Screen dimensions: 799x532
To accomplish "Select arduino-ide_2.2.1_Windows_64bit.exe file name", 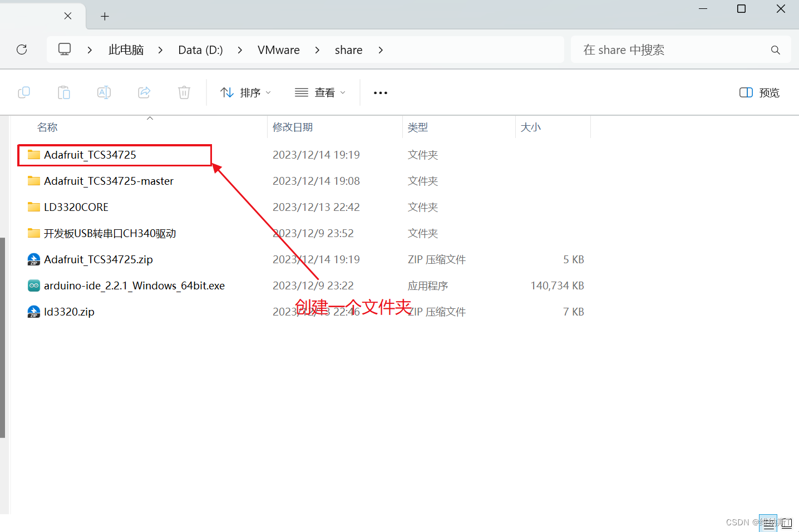I will pos(134,285).
